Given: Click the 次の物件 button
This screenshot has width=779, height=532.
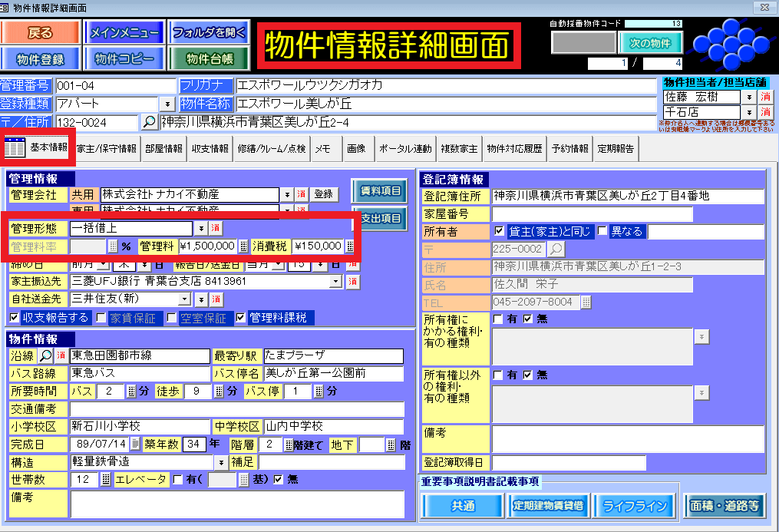Looking at the screenshot, I should pos(651,43).
